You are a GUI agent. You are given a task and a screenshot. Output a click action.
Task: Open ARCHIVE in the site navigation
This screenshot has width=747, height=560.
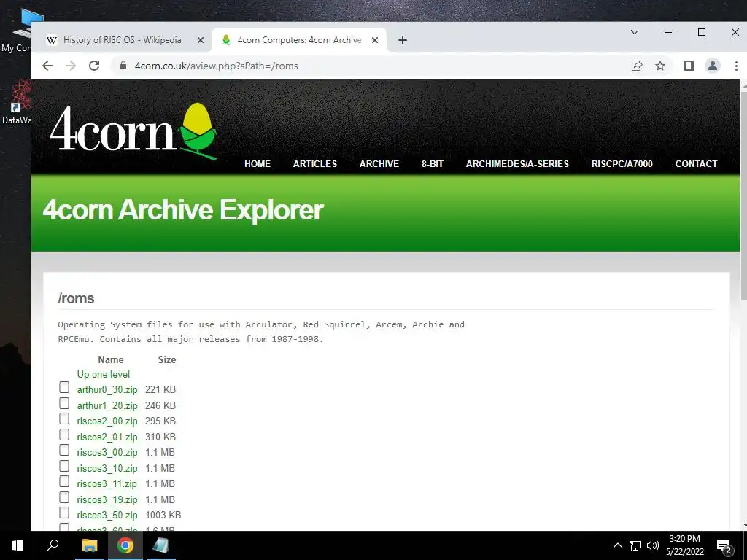tap(379, 164)
